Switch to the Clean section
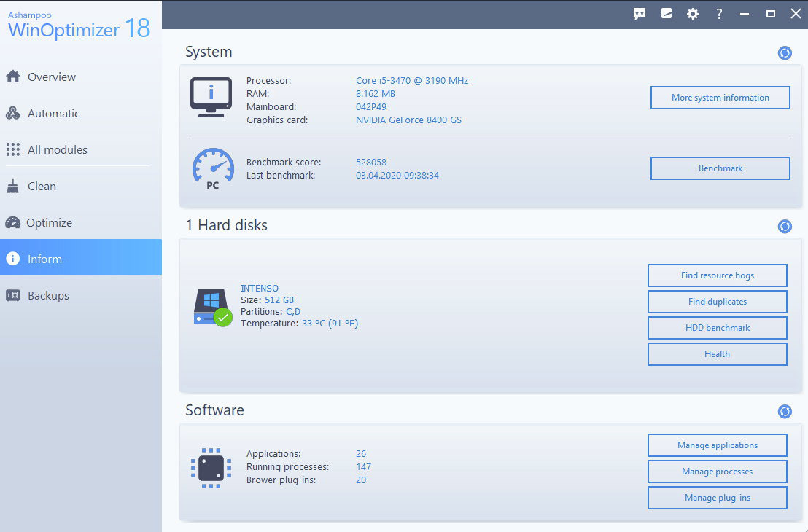808x532 pixels. 81,187
